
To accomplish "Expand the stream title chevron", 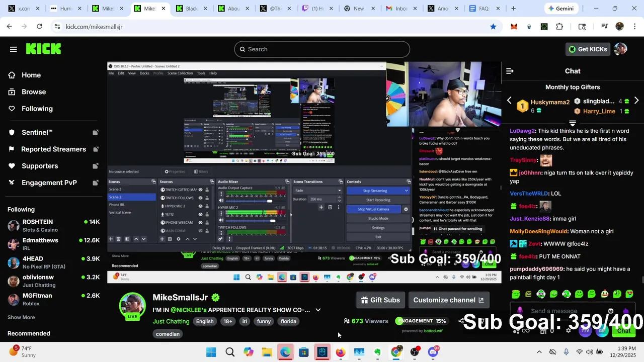I will (318, 310).
